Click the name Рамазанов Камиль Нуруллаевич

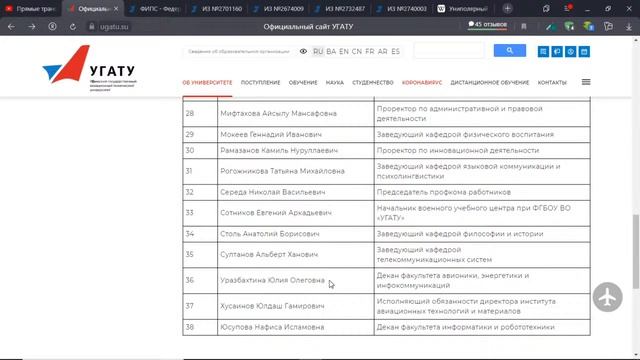pos(279,151)
